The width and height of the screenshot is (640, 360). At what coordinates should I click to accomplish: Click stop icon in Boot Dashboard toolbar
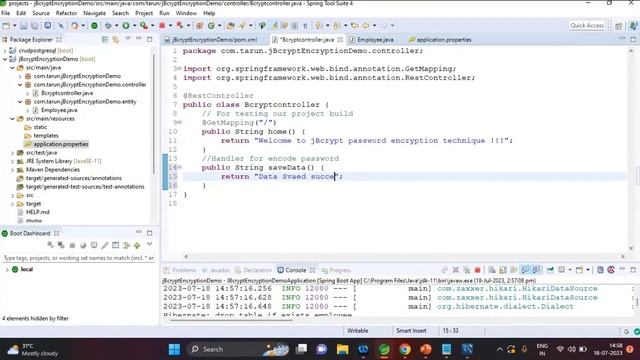(x=72, y=245)
